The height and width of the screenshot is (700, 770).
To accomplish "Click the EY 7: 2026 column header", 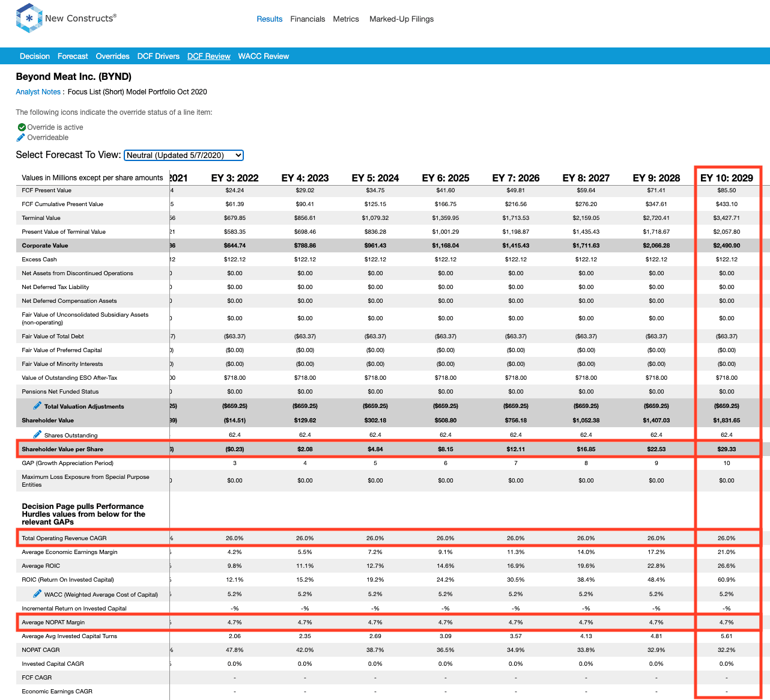I will point(516,178).
